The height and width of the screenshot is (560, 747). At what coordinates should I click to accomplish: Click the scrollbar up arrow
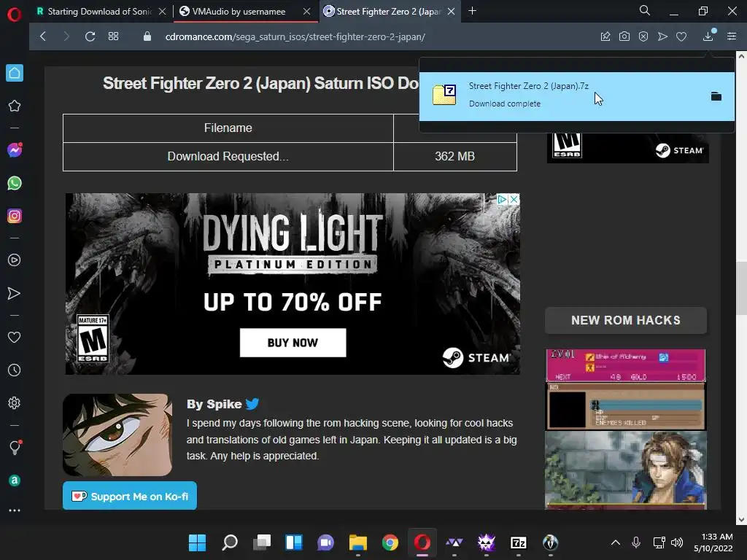click(741, 55)
